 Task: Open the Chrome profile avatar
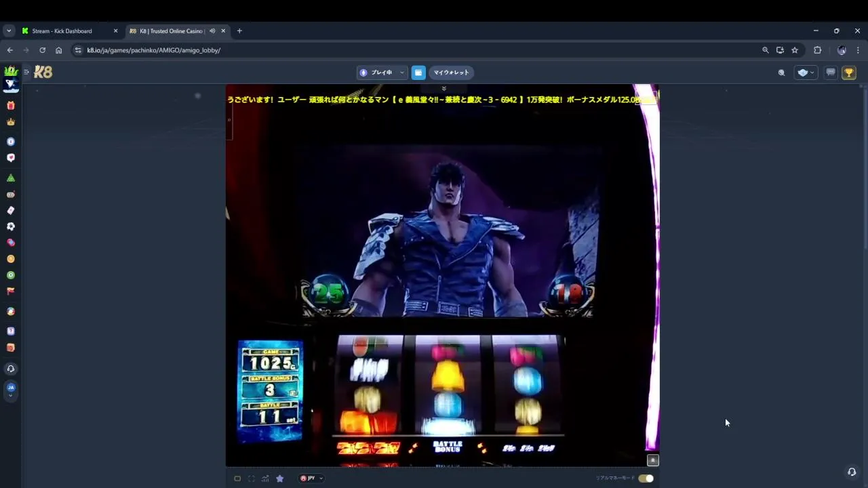[x=842, y=50]
